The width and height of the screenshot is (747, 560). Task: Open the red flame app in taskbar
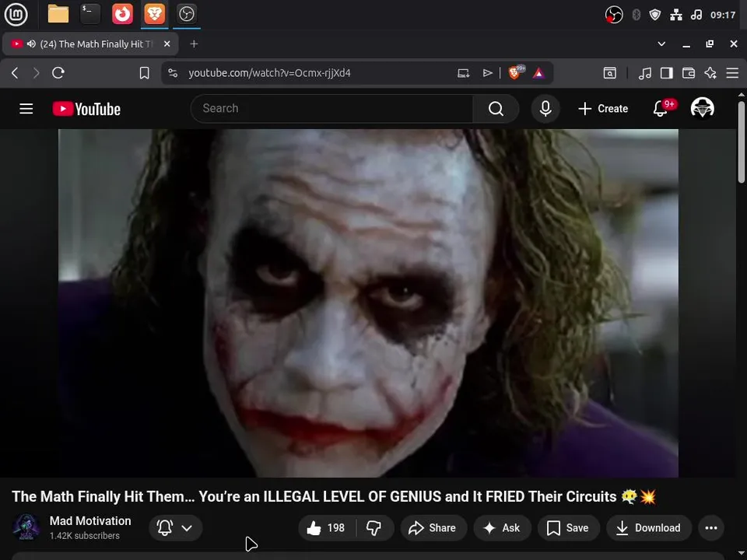pyautogui.click(x=122, y=14)
